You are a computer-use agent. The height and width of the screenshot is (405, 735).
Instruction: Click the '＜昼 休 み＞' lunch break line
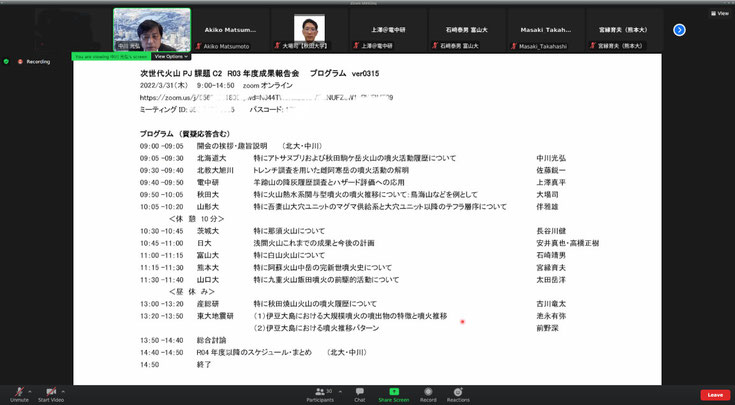coord(192,292)
